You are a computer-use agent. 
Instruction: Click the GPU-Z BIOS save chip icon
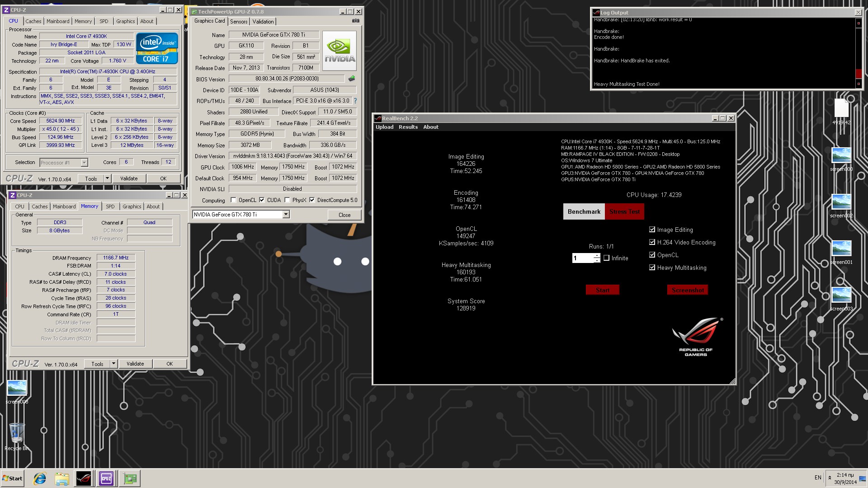(352, 79)
